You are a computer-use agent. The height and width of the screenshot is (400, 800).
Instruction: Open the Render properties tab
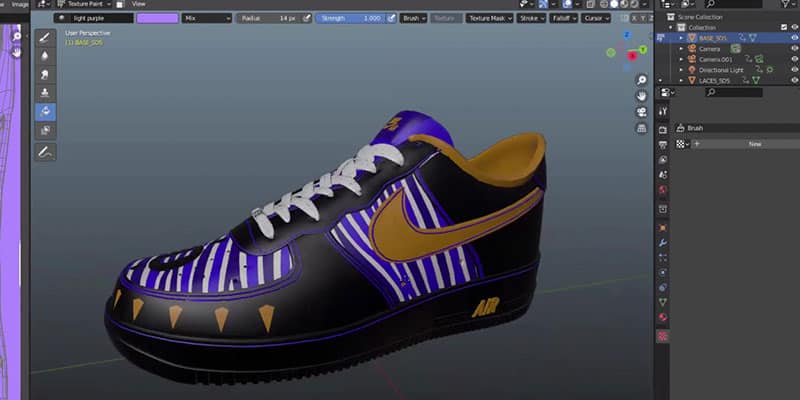click(x=663, y=130)
